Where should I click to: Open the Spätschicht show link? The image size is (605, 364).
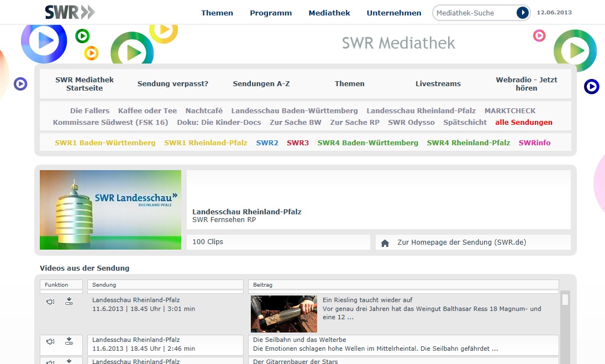(465, 122)
